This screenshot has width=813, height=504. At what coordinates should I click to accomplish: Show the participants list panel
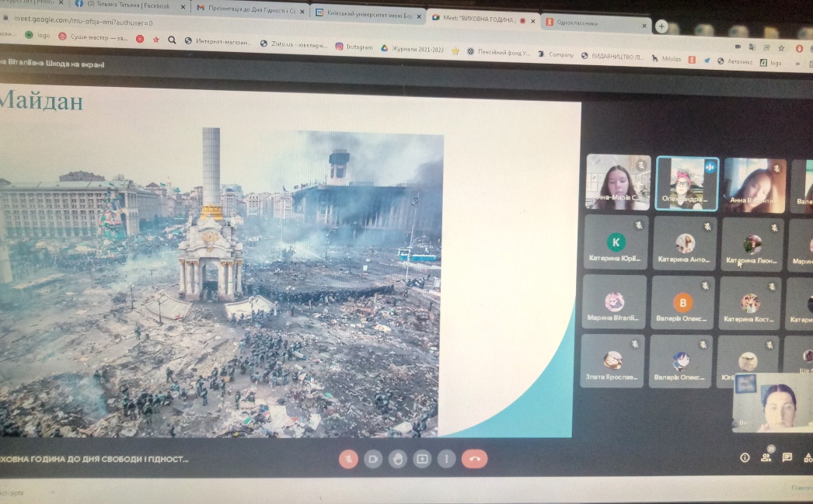click(x=766, y=457)
